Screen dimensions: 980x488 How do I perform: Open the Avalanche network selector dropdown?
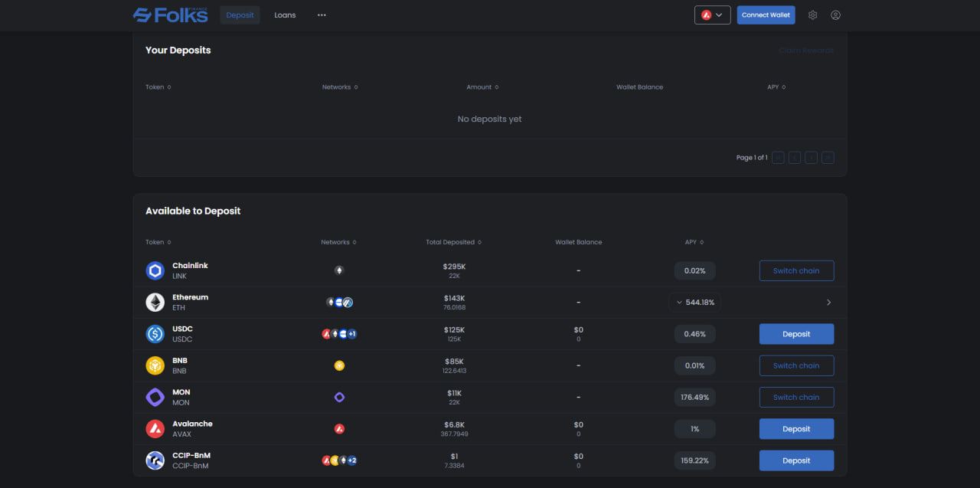pos(712,15)
